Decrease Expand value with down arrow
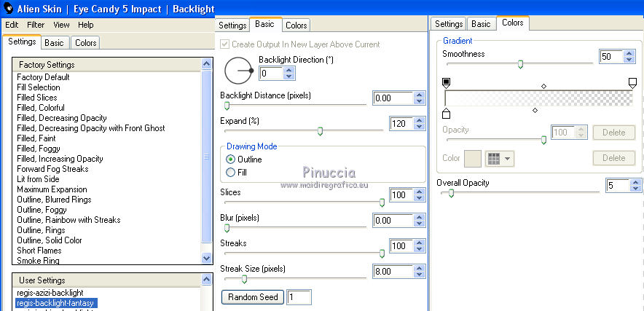The image size is (644, 311). pyautogui.click(x=419, y=127)
